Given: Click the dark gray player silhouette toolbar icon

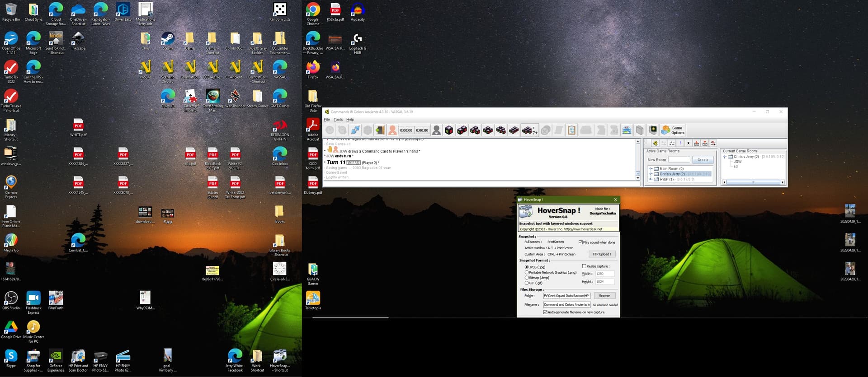Looking at the screenshot, I should 436,130.
